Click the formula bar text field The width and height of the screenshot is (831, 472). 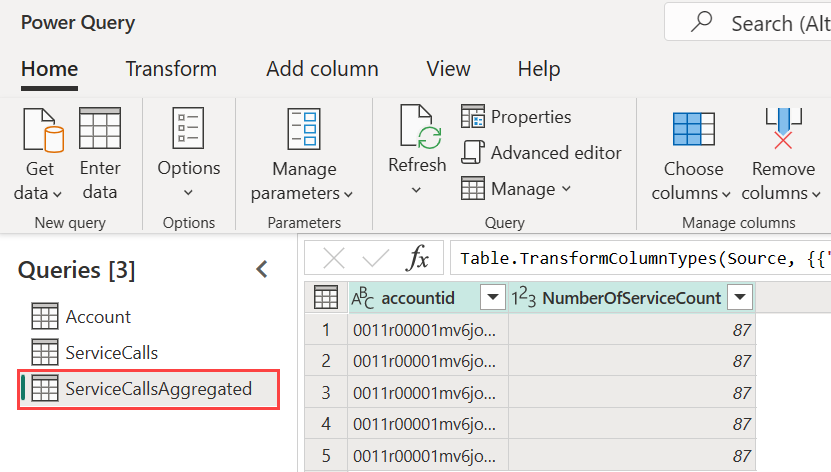point(640,259)
